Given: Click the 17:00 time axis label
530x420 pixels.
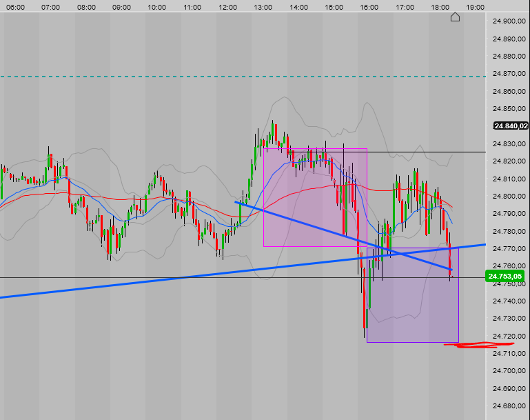Looking at the screenshot, I should point(405,7).
